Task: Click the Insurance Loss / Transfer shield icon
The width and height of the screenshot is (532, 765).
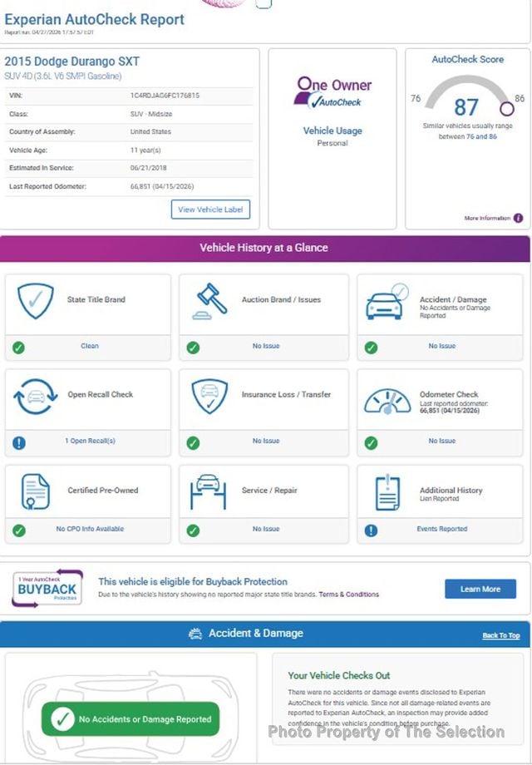Action: 209,396
